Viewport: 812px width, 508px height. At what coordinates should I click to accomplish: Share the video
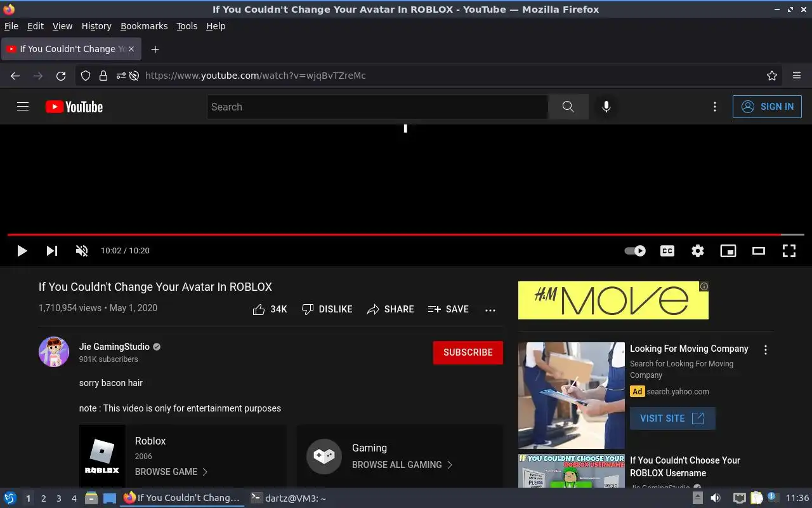(x=390, y=309)
